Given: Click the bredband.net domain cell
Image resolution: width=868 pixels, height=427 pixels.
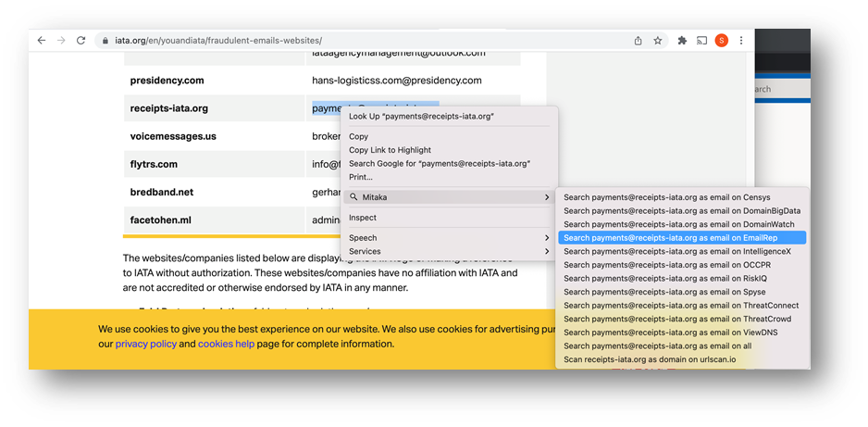Looking at the screenshot, I should pos(215,192).
